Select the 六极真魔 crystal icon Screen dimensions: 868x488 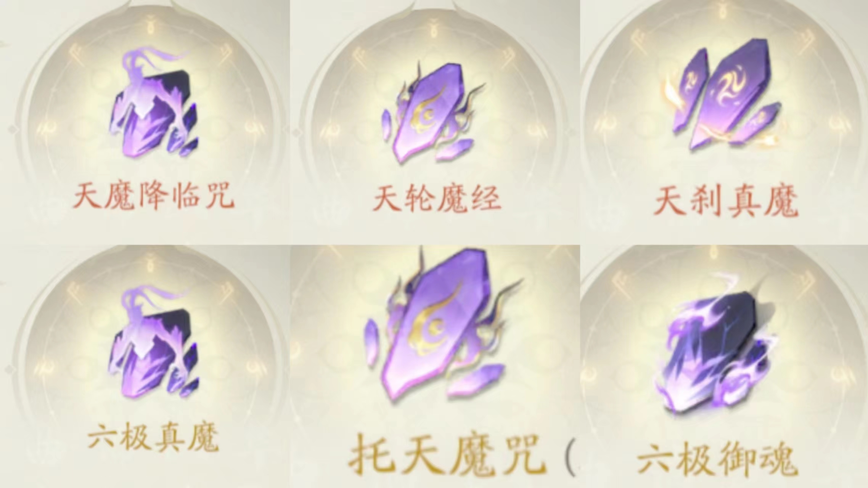point(154,342)
